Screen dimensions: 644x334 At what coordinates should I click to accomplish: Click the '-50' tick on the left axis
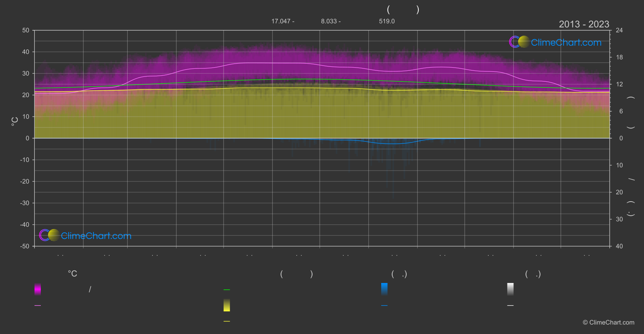[x=25, y=246]
